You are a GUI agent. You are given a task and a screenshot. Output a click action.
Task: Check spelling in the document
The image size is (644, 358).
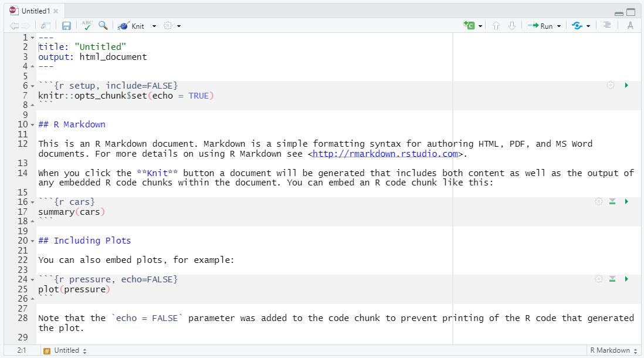pos(87,25)
